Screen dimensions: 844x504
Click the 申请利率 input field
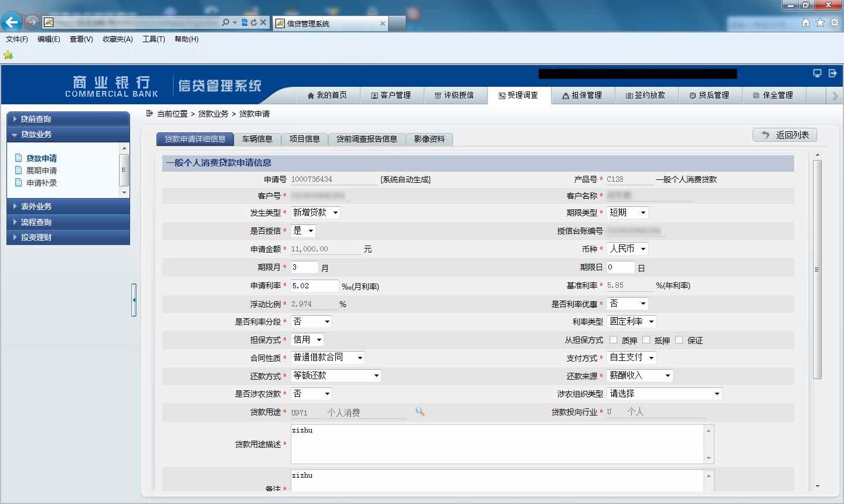click(x=315, y=286)
